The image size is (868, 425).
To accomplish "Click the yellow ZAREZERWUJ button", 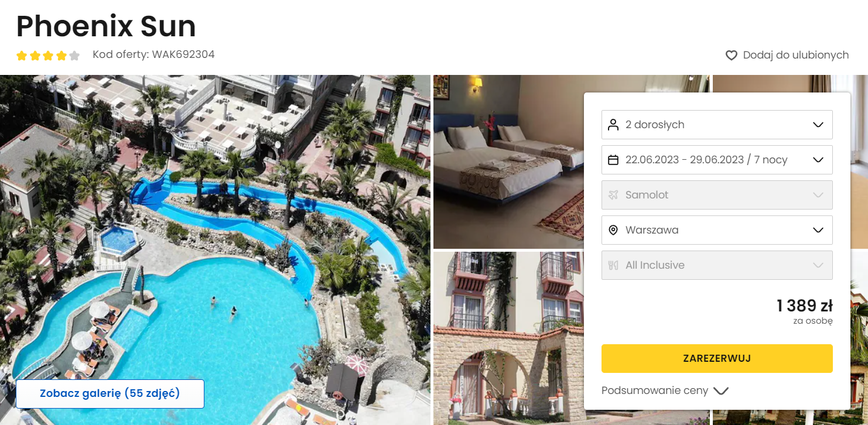I will click(717, 358).
